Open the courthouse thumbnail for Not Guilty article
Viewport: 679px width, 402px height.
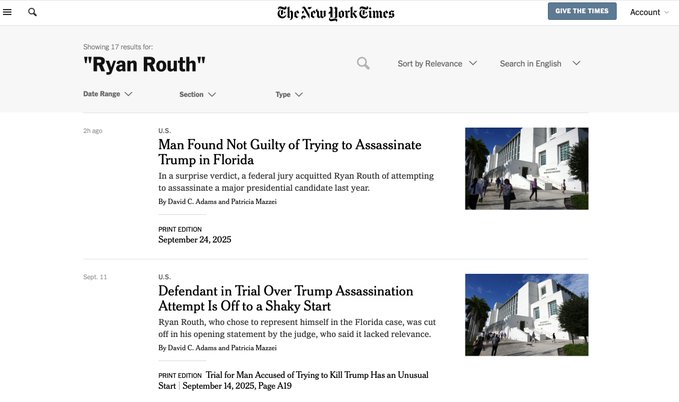[527, 169]
